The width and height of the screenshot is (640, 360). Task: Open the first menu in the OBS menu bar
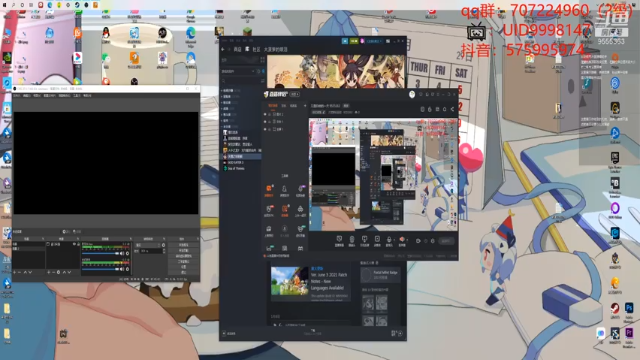[x=17, y=96]
